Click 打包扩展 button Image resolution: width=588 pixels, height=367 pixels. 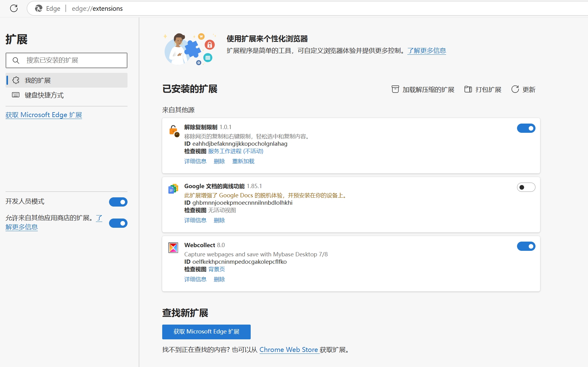coord(483,89)
